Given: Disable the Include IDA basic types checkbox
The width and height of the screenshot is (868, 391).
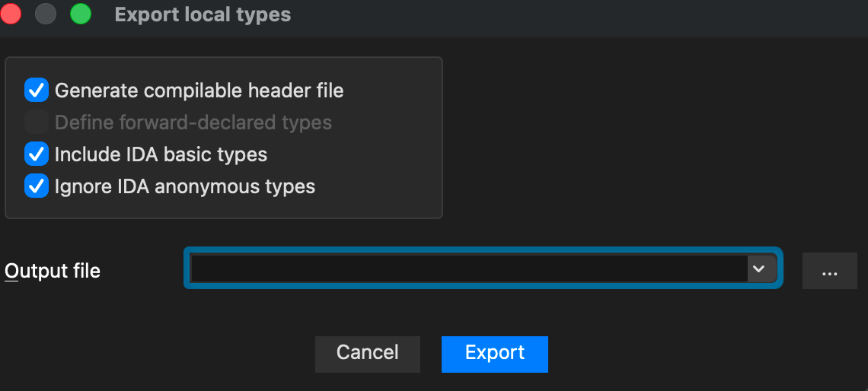Looking at the screenshot, I should (x=37, y=154).
